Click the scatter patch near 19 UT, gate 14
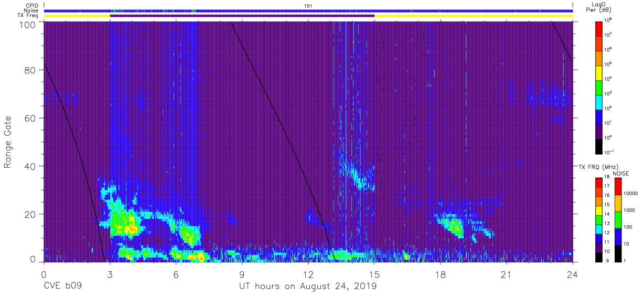This screenshot has height=297, width=644. [x=453, y=226]
